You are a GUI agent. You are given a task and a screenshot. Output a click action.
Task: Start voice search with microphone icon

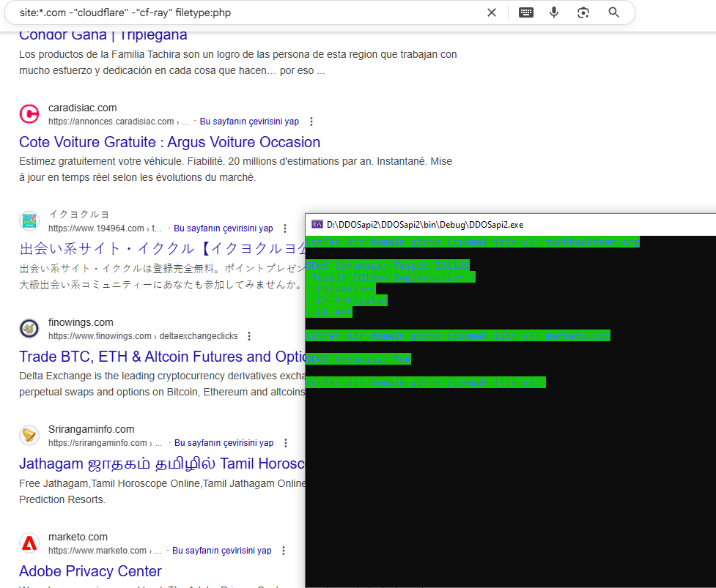pyautogui.click(x=554, y=12)
